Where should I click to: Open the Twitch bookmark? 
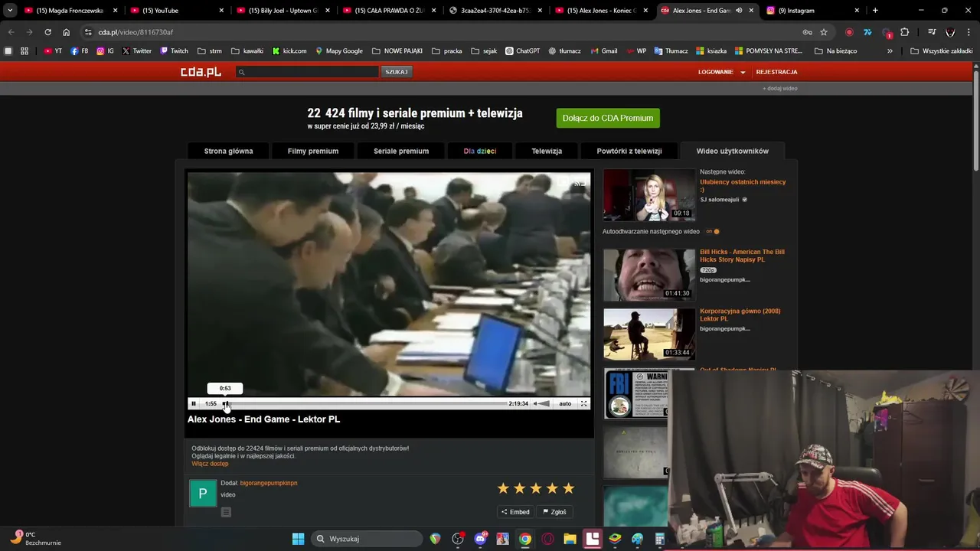(174, 51)
